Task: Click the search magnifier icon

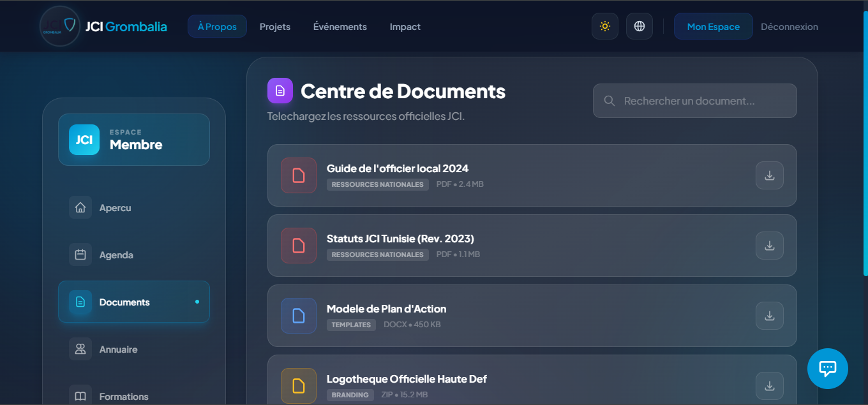Action: (610, 101)
